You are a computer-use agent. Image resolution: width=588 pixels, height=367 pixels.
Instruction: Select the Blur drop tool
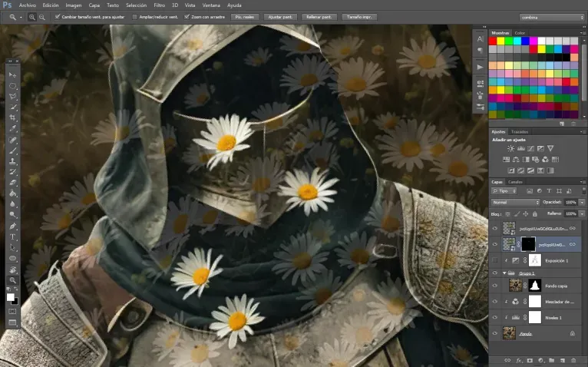tap(12, 204)
